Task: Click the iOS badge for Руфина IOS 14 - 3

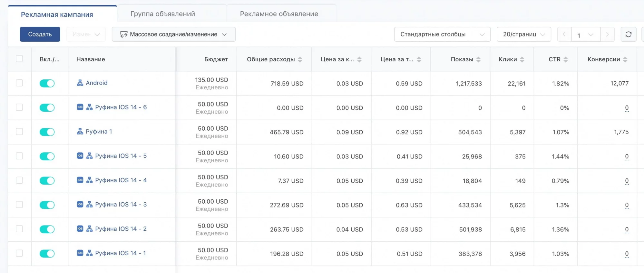Action: tap(80, 204)
